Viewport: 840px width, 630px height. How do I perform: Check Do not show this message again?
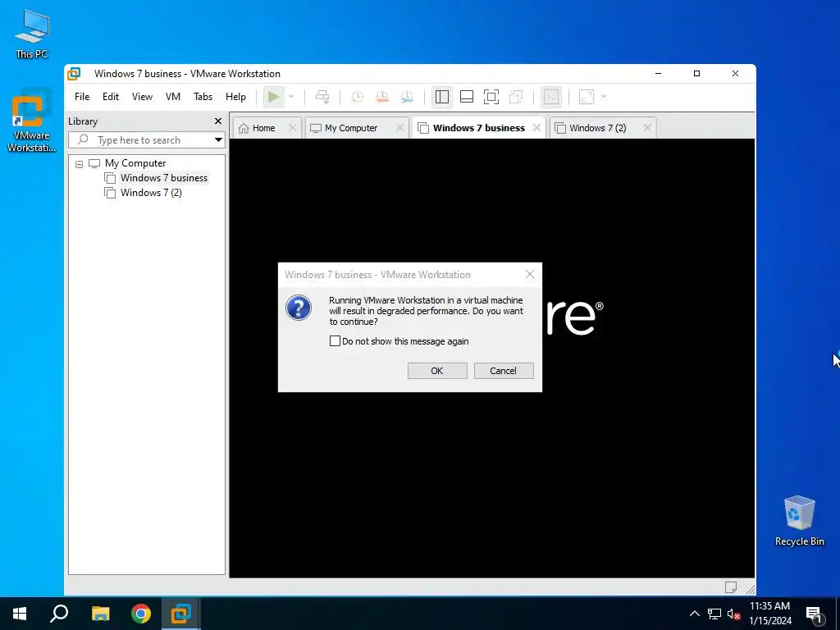pos(335,341)
